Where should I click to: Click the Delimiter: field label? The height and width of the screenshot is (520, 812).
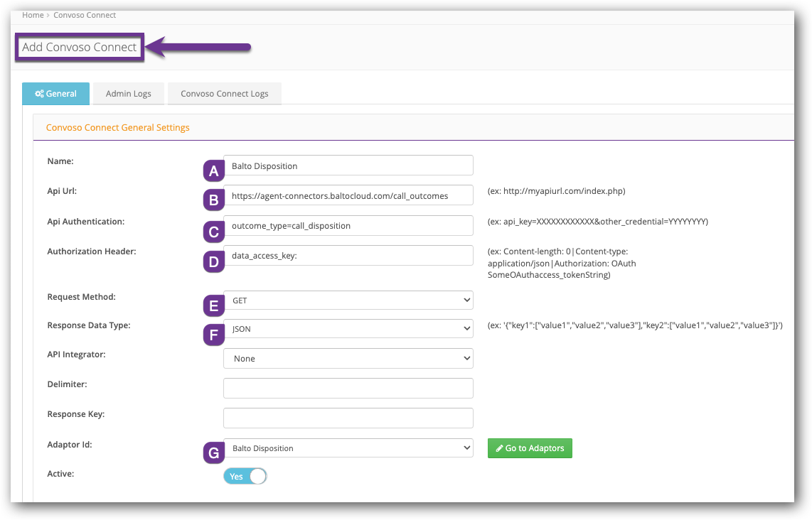(x=67, y=384)
